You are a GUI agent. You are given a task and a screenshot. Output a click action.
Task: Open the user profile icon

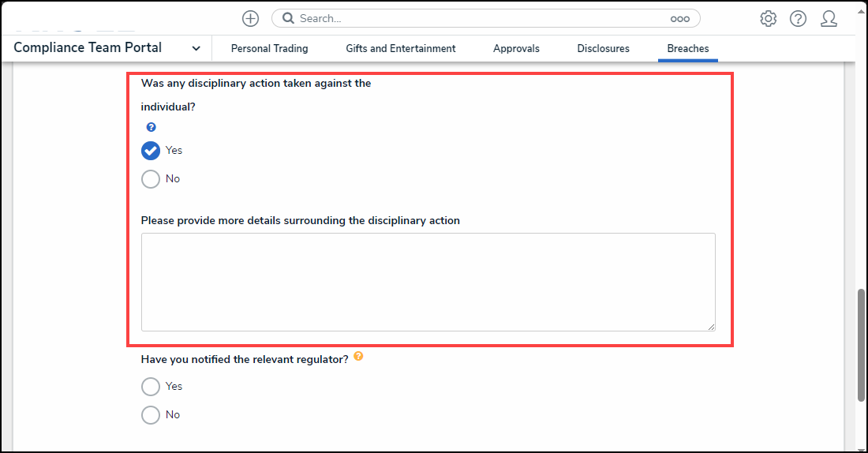829,18
